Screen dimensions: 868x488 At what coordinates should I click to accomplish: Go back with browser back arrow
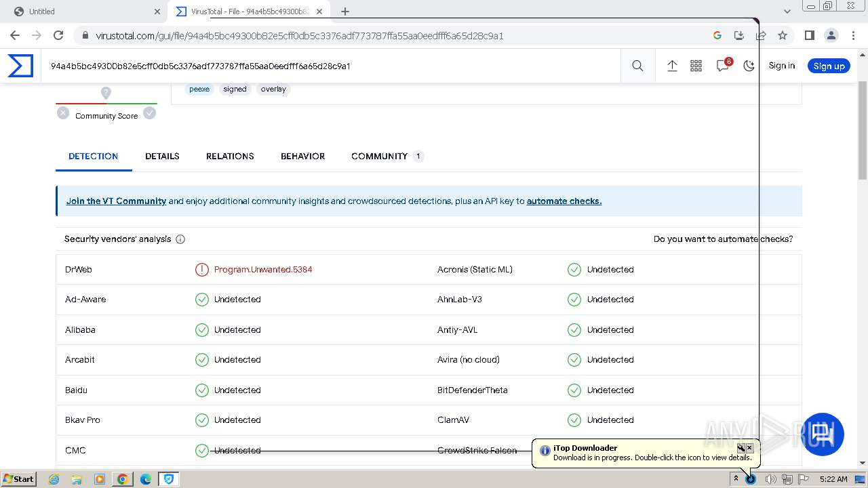tap(15, 35)
